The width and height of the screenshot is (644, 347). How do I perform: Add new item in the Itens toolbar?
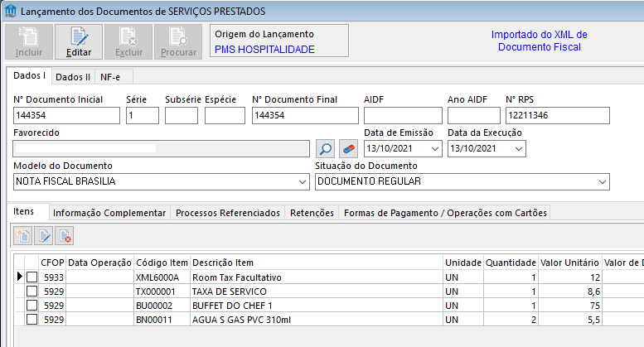24,235
